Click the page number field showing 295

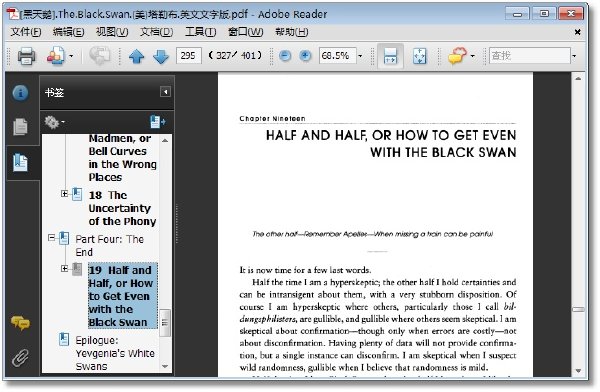point(189,56)
